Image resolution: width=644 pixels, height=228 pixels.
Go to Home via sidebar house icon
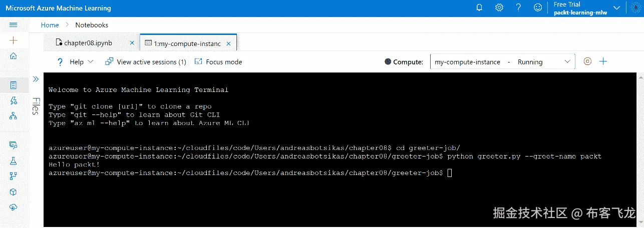[x=14, y=55]
